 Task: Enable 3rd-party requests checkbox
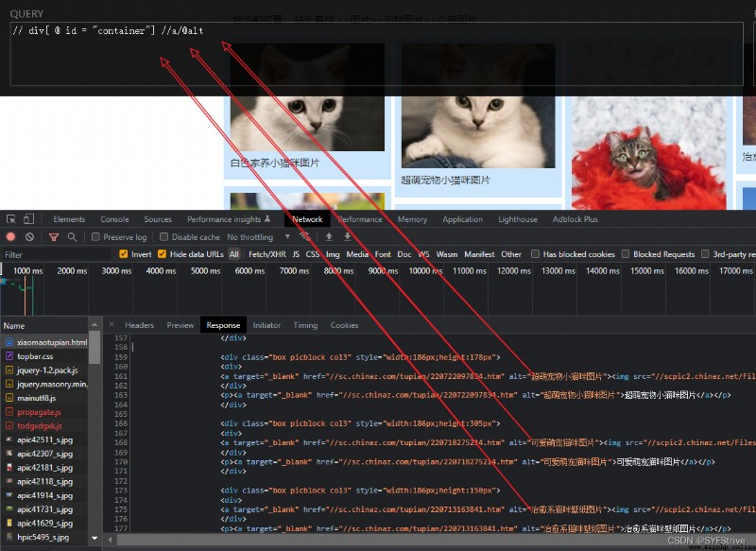[x=705, y=254]
